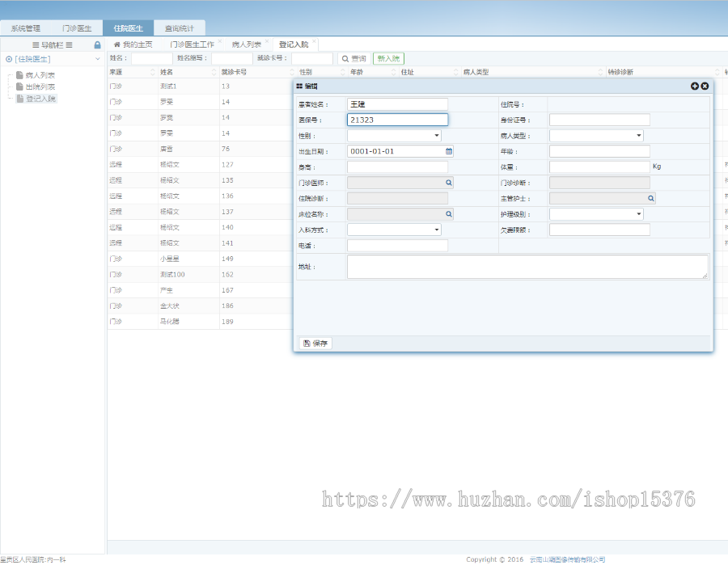Close the 门诊医生工作 tab
Screen dimensions: 728x565
(219, 40)
